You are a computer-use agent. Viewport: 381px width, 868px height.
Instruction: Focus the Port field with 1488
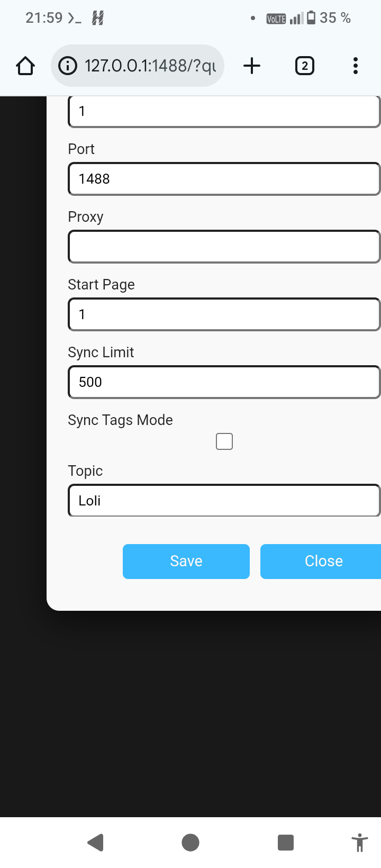[x=224, y=179]
